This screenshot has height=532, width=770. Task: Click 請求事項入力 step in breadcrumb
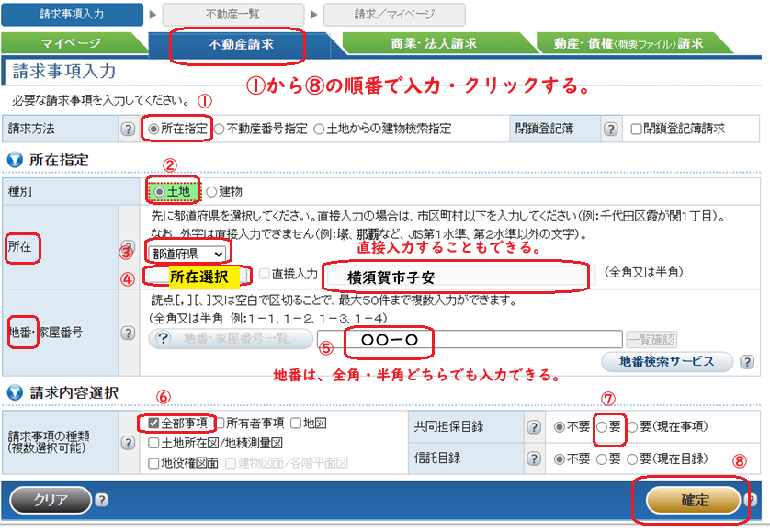coord(73,15)
